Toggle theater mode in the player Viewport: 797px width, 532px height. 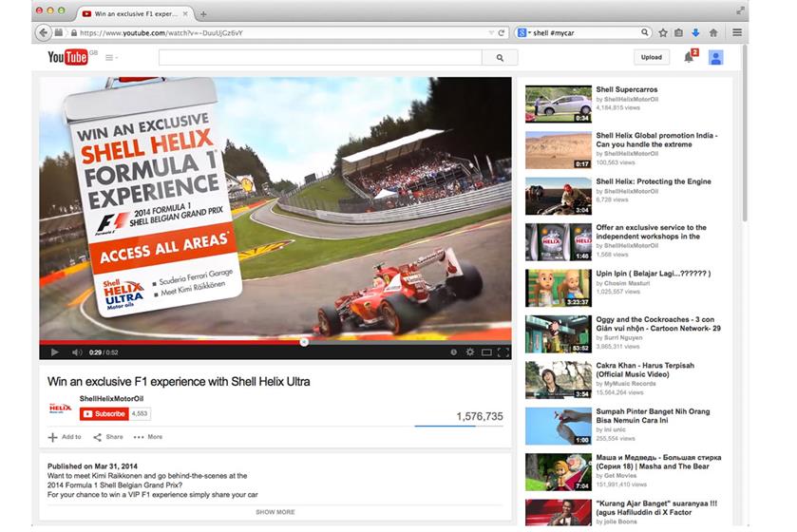486,351
